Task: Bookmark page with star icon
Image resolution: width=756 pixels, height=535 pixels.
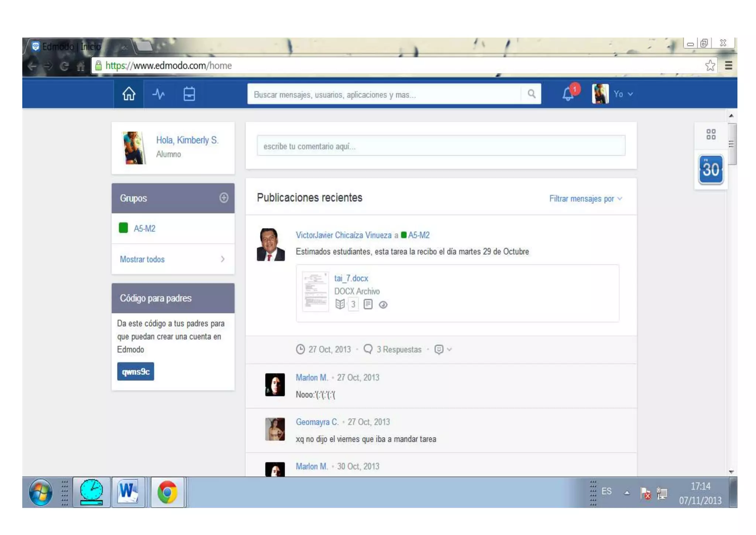Action: tap(710, 66)
